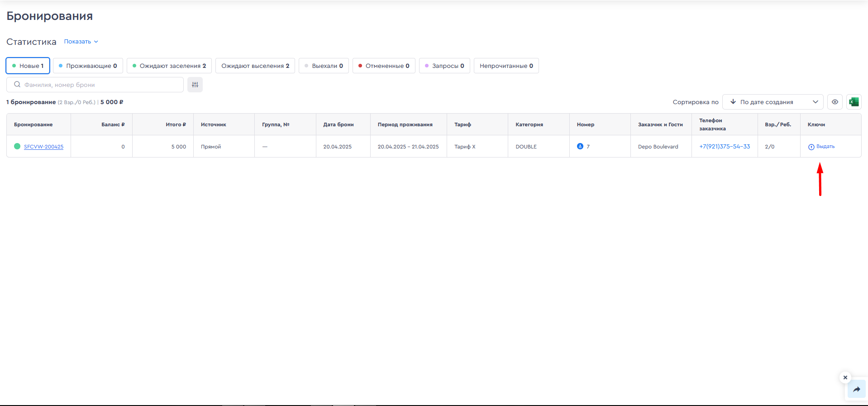Switch to the Новые tab
868x406 pixels.
28,66
